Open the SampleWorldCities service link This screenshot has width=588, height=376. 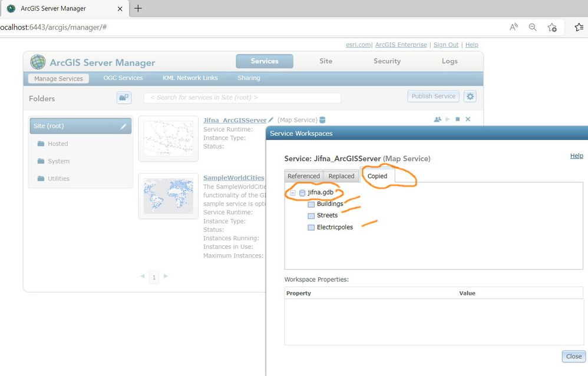(234, 178)
